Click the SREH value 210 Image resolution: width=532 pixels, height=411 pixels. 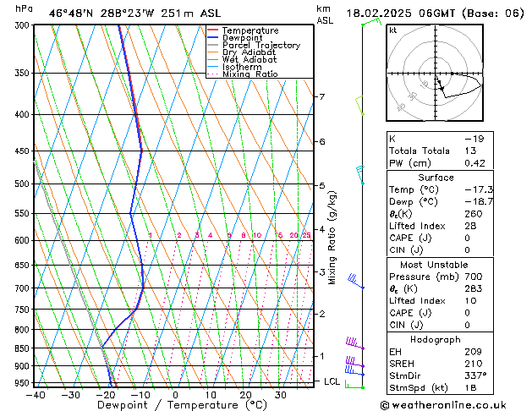point(474,364)
